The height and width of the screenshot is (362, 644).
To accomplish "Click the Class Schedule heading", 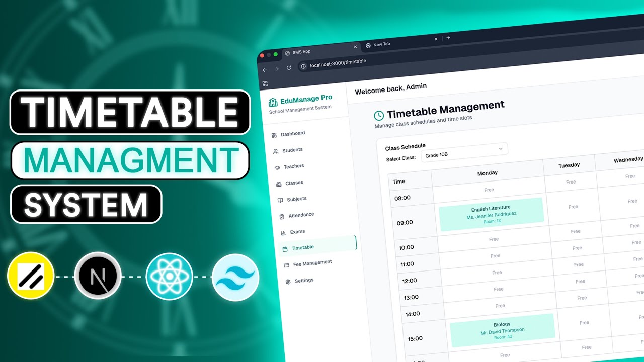I will coord(406,147).
